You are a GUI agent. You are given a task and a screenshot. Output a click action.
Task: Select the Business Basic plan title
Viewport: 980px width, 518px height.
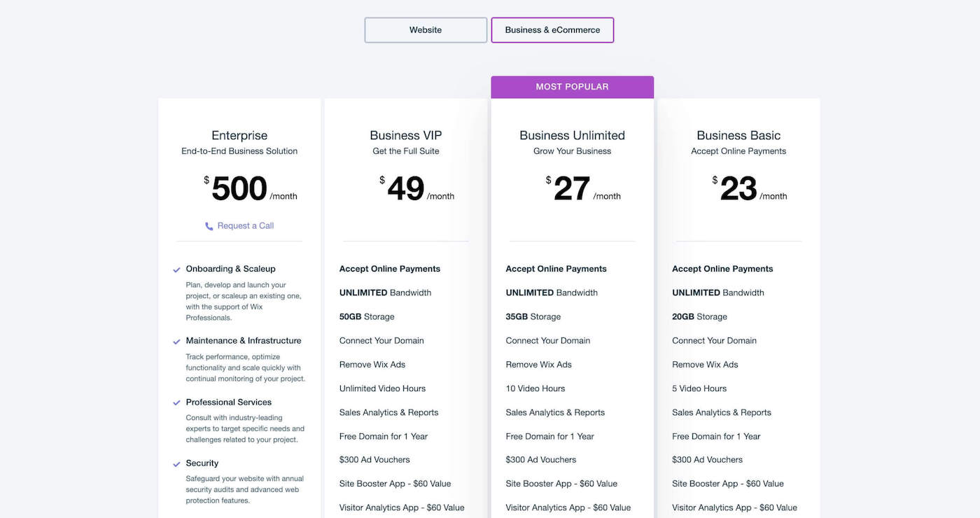tap(738, 135)
